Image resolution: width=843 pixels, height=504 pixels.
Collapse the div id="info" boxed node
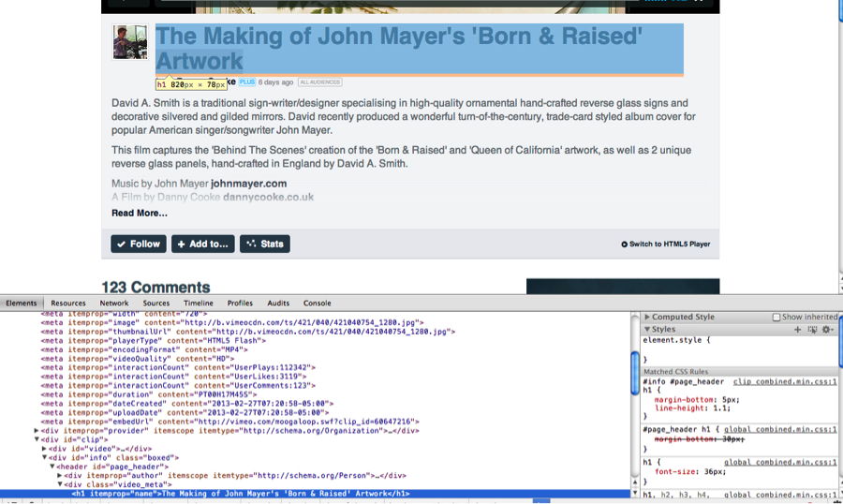(45, 458)
